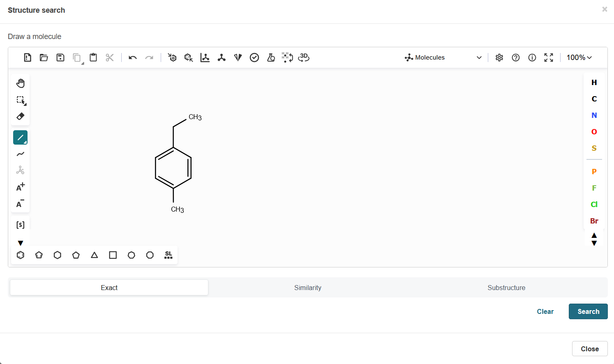614x364 pixels.
Task: Undo the last drawing action
Action: [x=133, y=58]
